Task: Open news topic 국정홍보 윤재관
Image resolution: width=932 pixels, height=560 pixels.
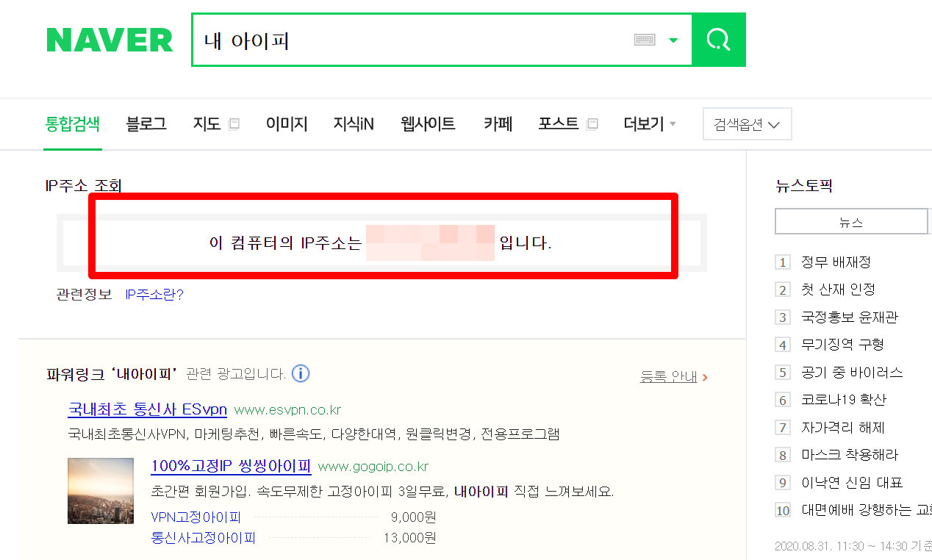Action: coord(850,317)
